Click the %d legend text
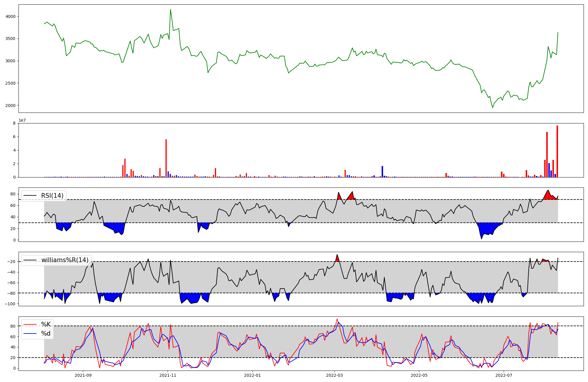The width and height of the screenshot is (588, 382). tap(46, 334)
